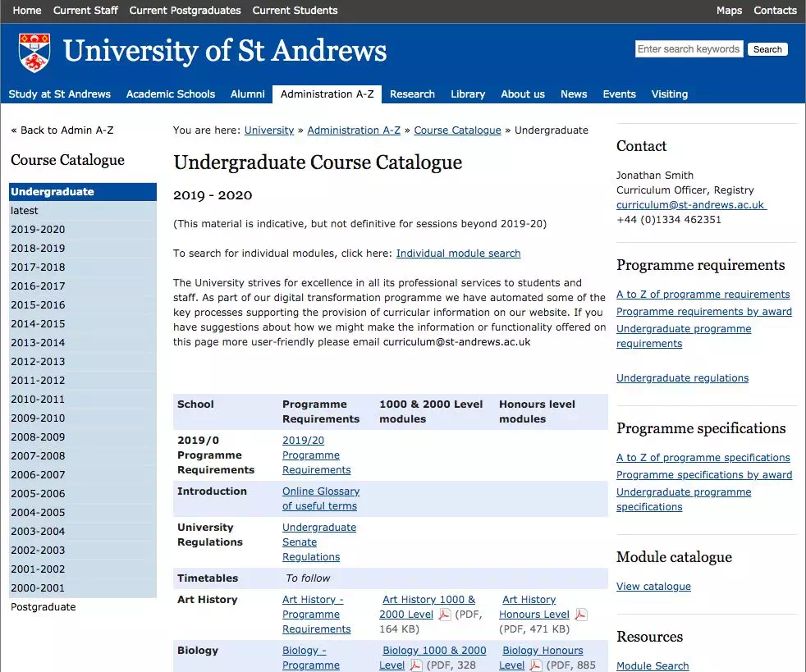Open the 2010-2011 catalogue year
The height and width of the screenshot is (672, 806).
coord(83,400)
